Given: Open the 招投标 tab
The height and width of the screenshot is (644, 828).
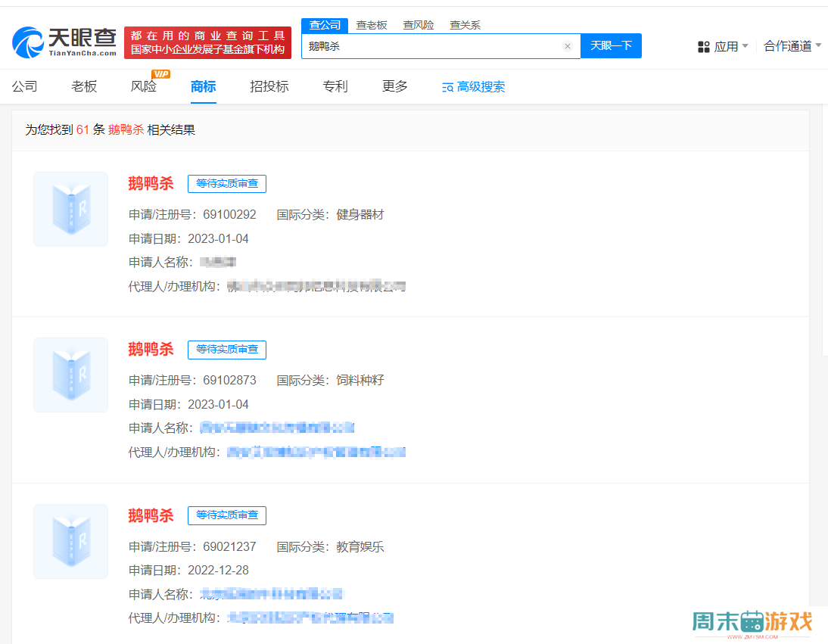Looking at the screenshot, I should coord(269,86).
